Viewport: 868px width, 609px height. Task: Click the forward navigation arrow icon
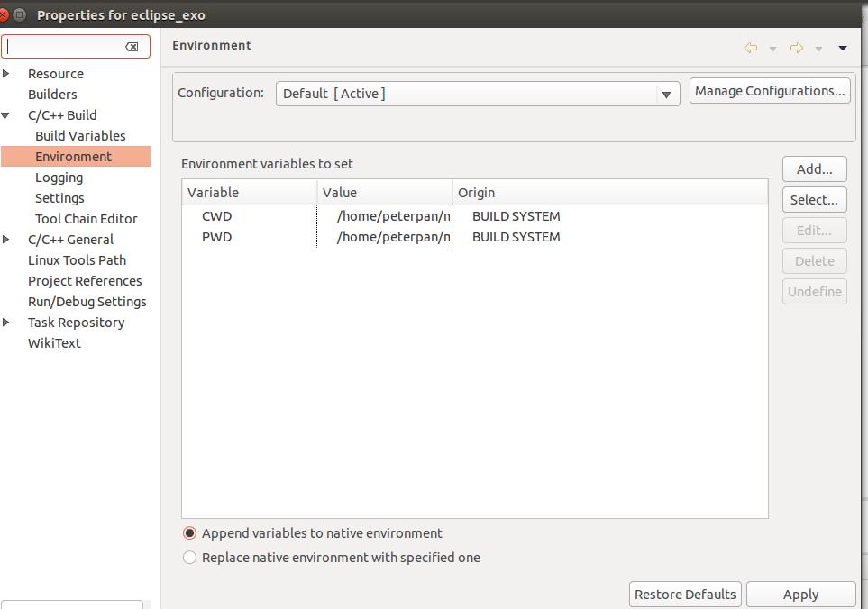796,48
